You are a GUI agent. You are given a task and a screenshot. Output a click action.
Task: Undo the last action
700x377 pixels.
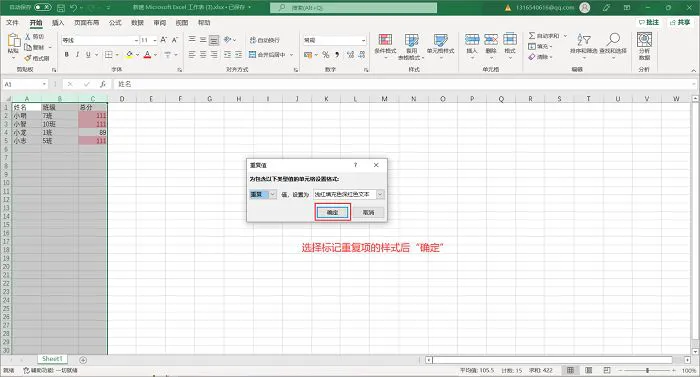coord(74,8)
